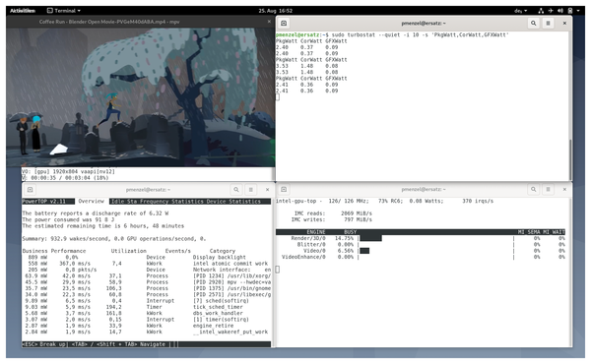The image size is (591, 364).
Task: Click the volume speaker icon in top bar
Action: pos(560,11)
